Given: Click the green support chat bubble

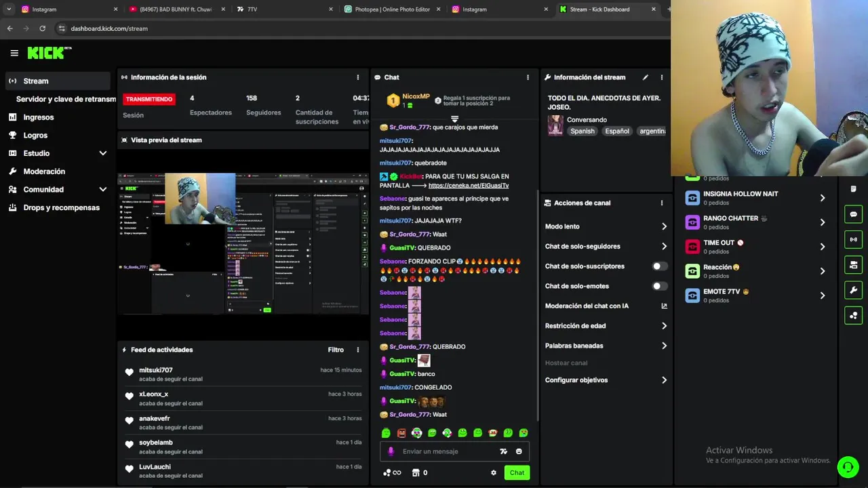Looking at the screenshot, I should coord(847,467).
